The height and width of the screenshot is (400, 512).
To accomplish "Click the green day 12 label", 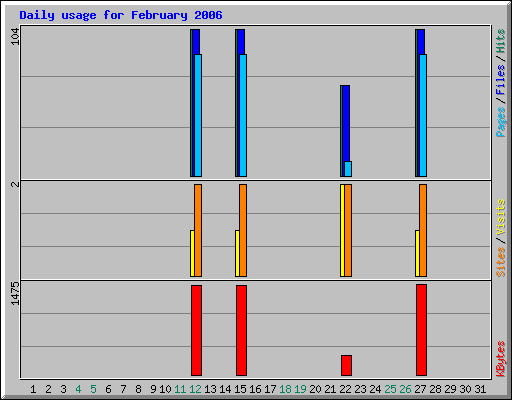I will (195, 389).
